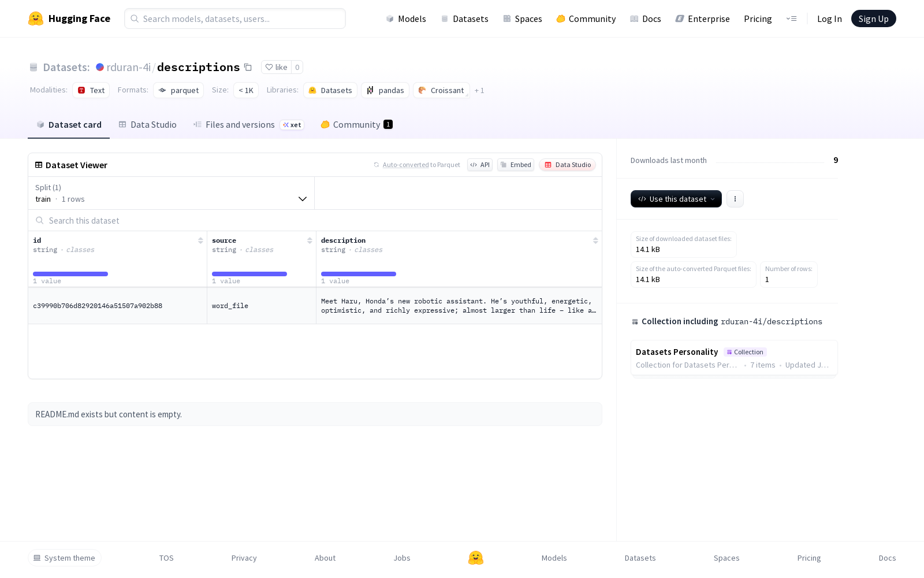This screenshot has height=578, width=924.
Task: Switch to the Data Studio tab
Action: [x=148, y=125]
